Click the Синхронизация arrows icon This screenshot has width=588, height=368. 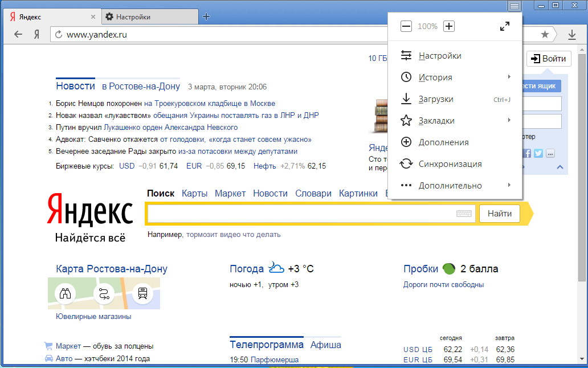[x=406, y=163]
